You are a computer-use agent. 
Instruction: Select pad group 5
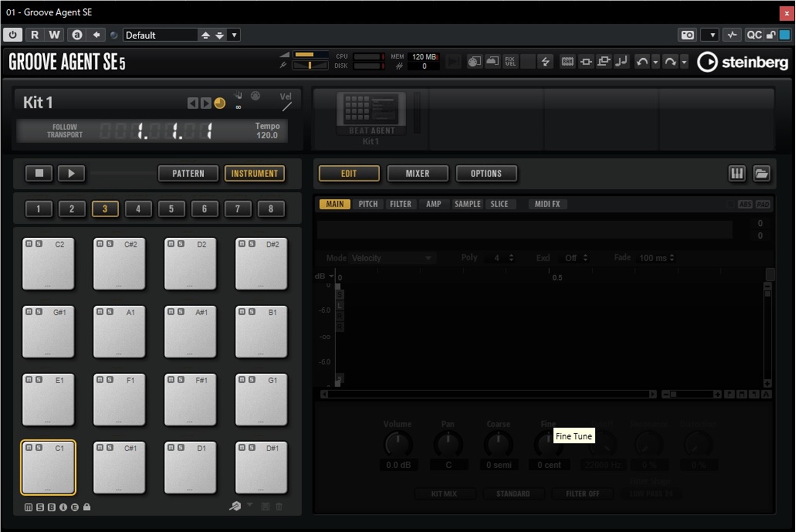click(x=171, y=209)
